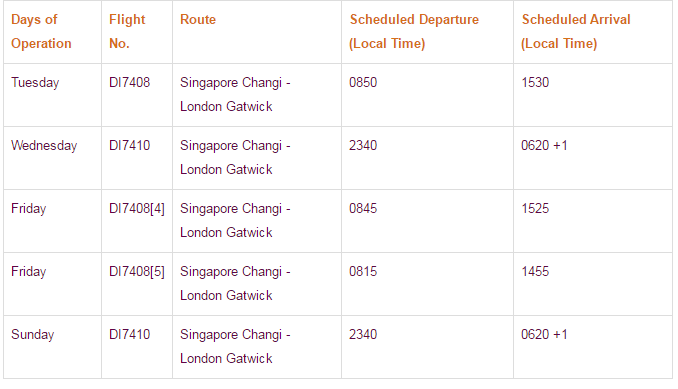Select Sunday's DI7410 flight number
The image size is (678, 389).
129,335
